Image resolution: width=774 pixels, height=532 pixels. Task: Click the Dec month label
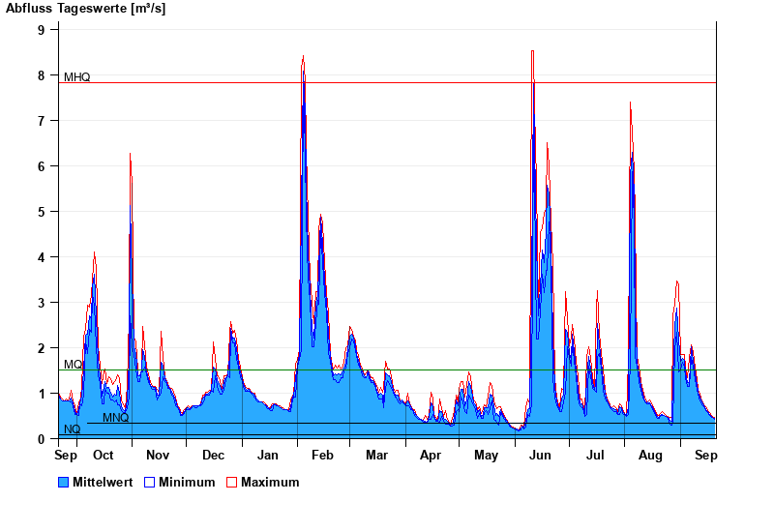[213, 455]
